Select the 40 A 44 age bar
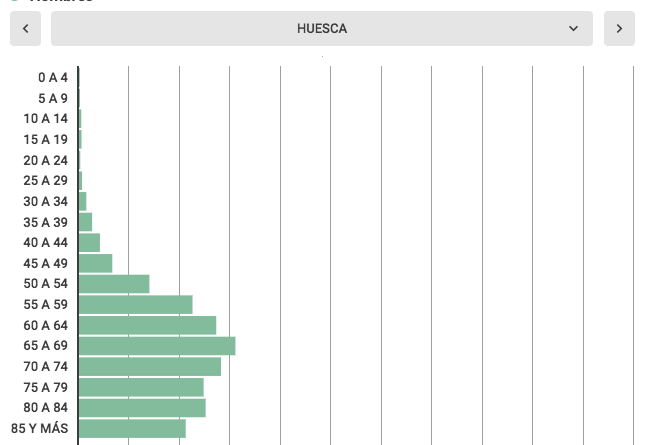The height and width of the screenshot is (445, 645). [x=89, y=243]
